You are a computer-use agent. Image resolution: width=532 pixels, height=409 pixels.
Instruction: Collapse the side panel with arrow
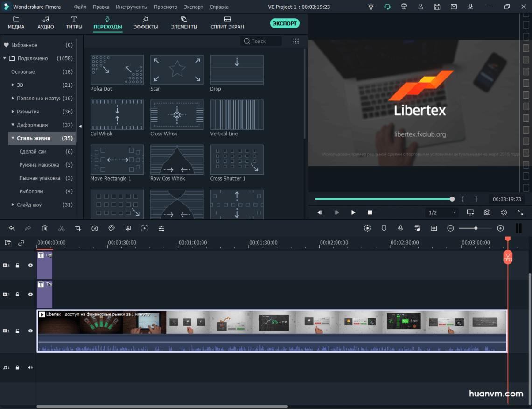click(x=80, y=126)
